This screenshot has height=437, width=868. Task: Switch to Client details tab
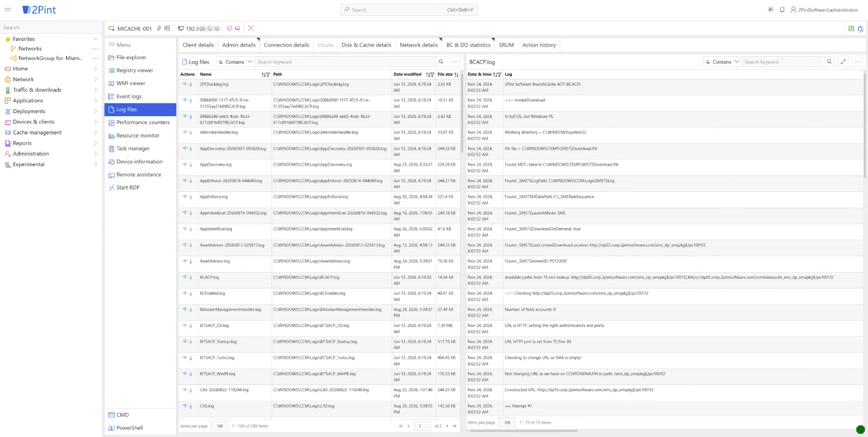pyautogui.click(x=198, y=45)
